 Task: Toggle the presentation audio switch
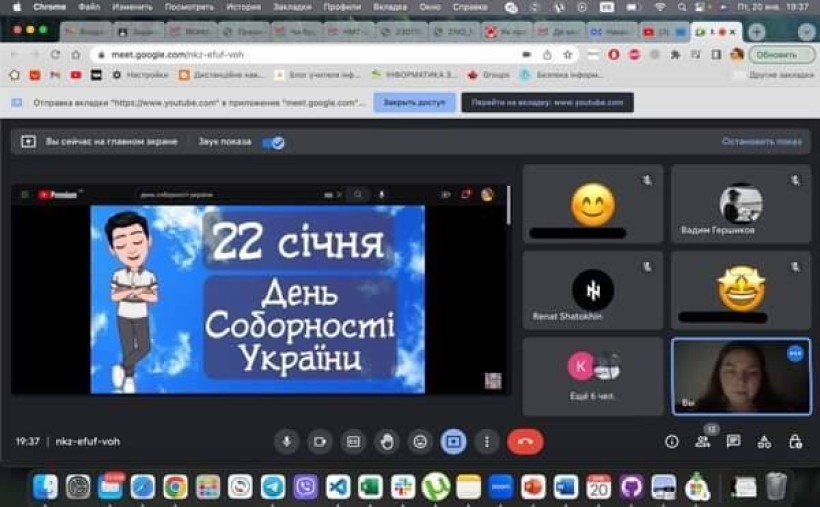pyautogui.click(x=274, y=142)
